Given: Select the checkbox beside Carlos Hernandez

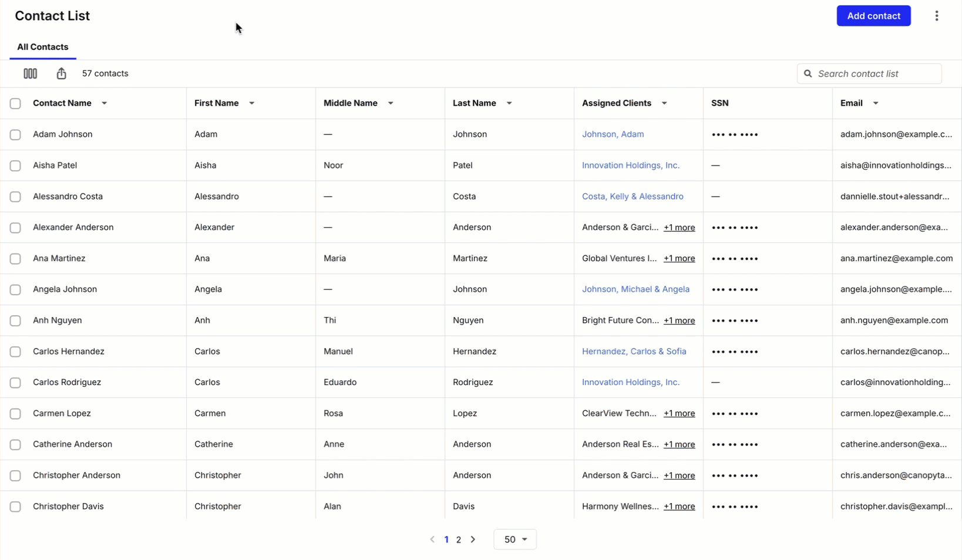Looking at the screenshot, I should (x=15, y=351).
